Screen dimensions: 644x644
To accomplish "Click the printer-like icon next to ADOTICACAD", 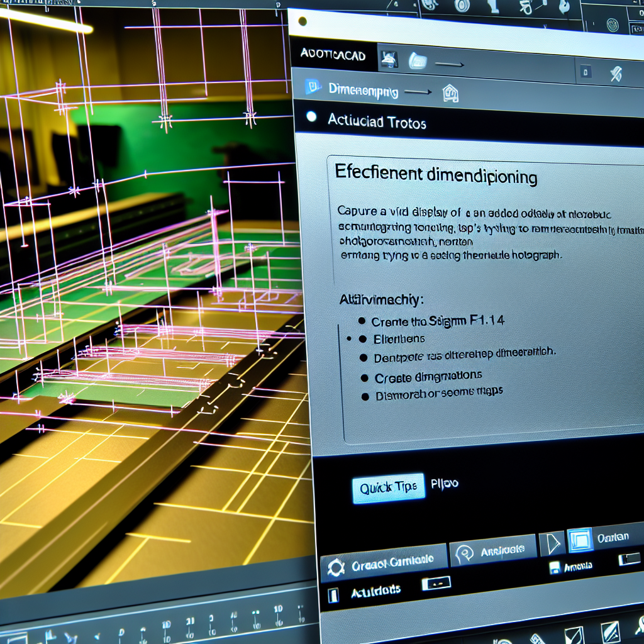I will [x=391, y=59].
